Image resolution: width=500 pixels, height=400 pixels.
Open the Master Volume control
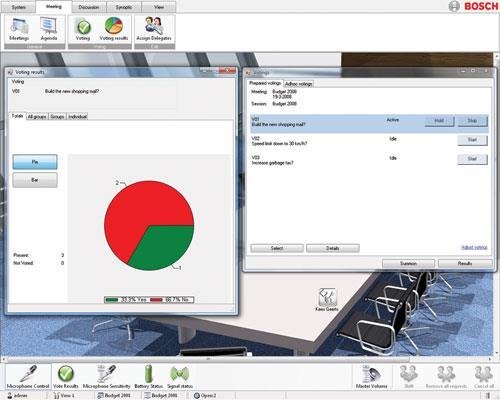pos(371,377)
